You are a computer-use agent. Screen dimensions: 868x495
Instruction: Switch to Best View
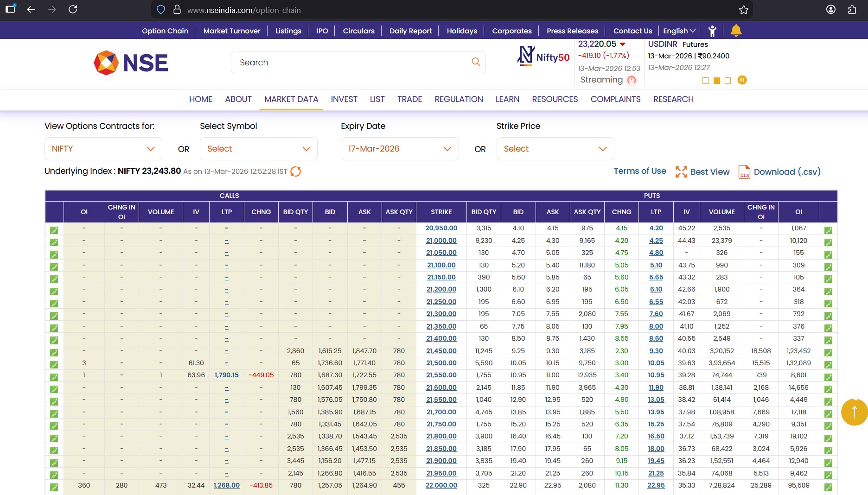tap(702, 172)
